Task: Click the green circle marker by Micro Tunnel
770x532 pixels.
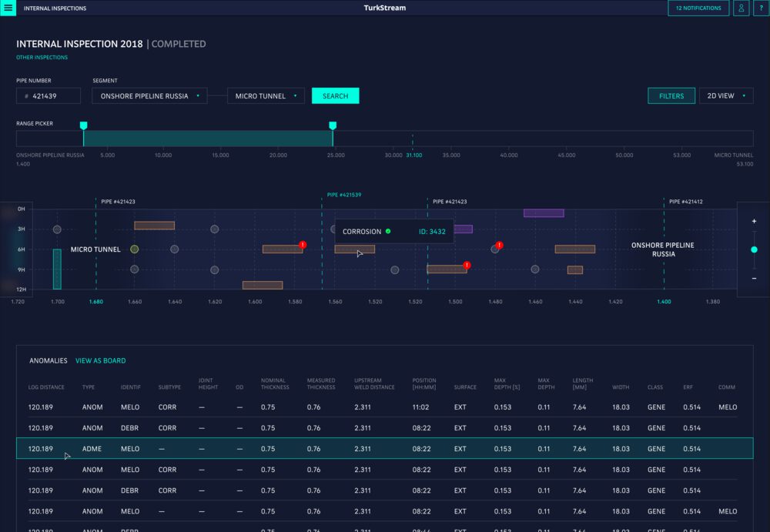Action: pos(135,249)
